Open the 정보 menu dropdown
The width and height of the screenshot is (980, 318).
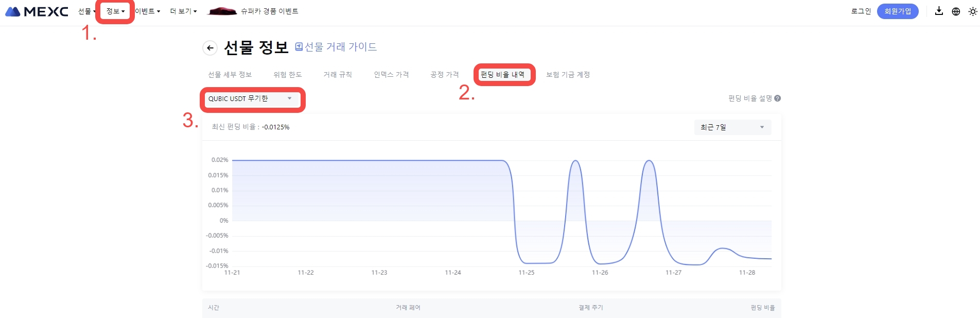[115, 11]
